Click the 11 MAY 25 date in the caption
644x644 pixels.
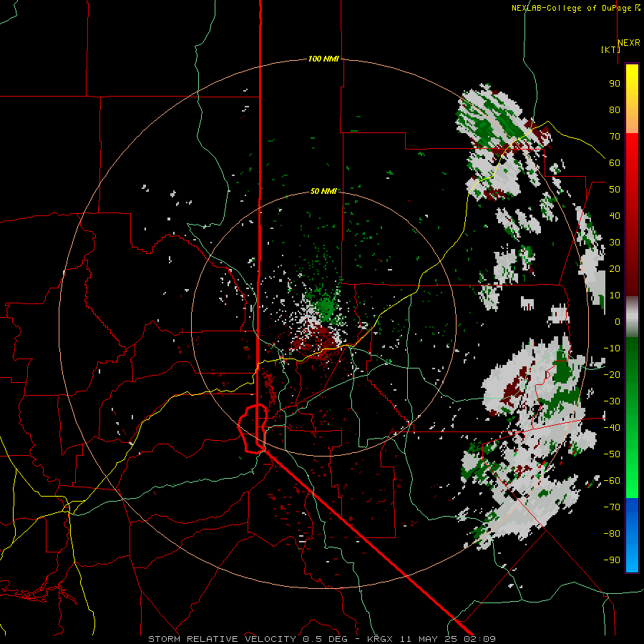(428, 639)
